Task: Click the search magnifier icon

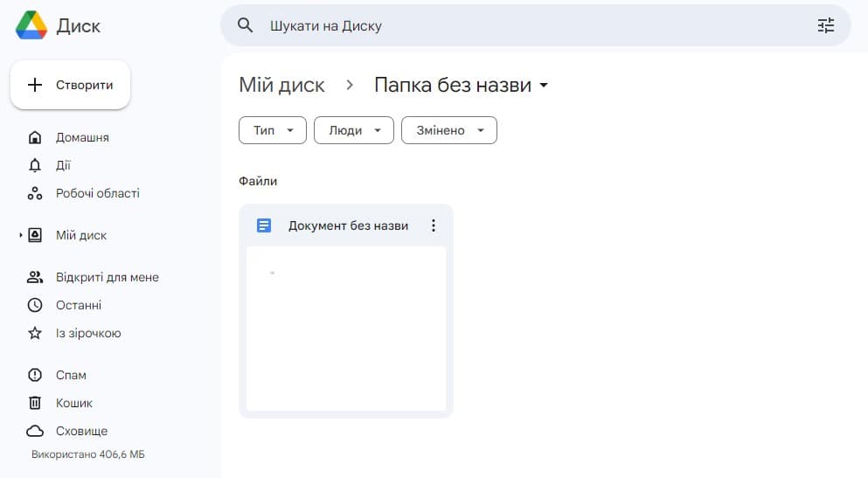Action: 246,25
